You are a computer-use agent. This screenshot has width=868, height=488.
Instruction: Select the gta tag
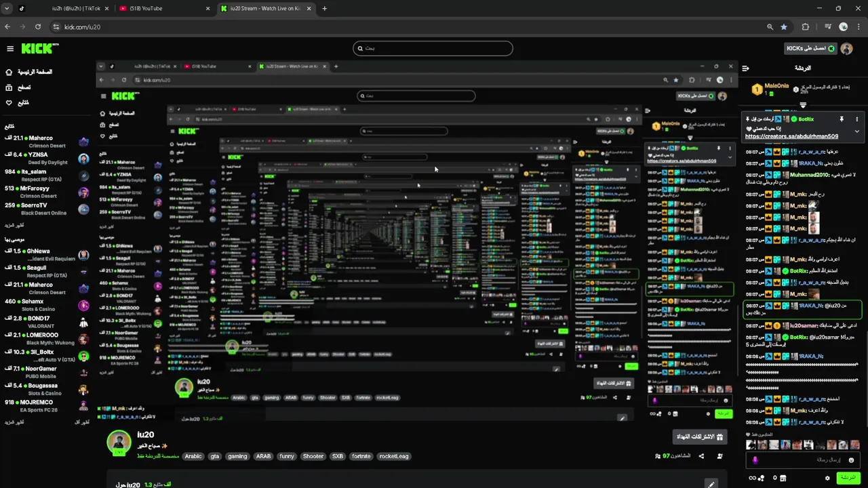click(215, 456)
